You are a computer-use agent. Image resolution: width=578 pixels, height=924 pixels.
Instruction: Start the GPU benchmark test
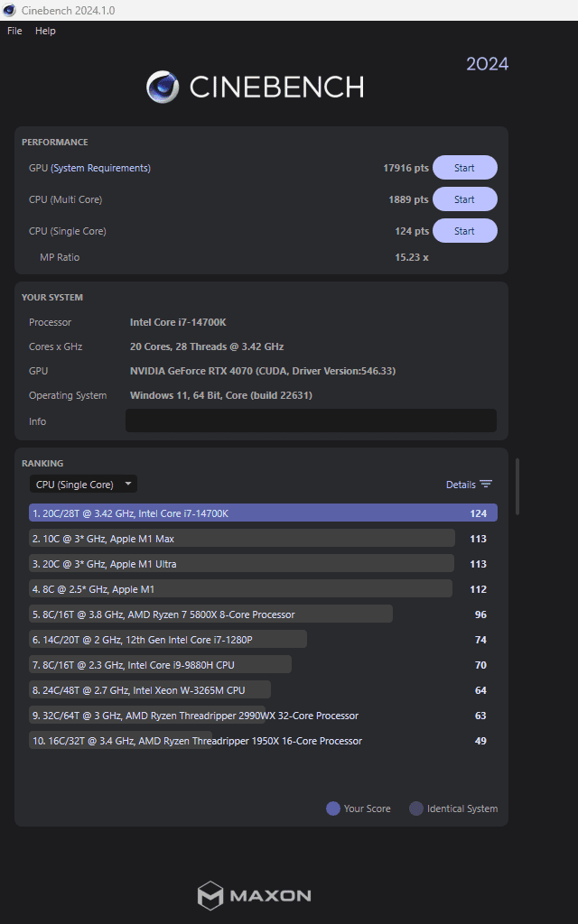pos(465,168)
